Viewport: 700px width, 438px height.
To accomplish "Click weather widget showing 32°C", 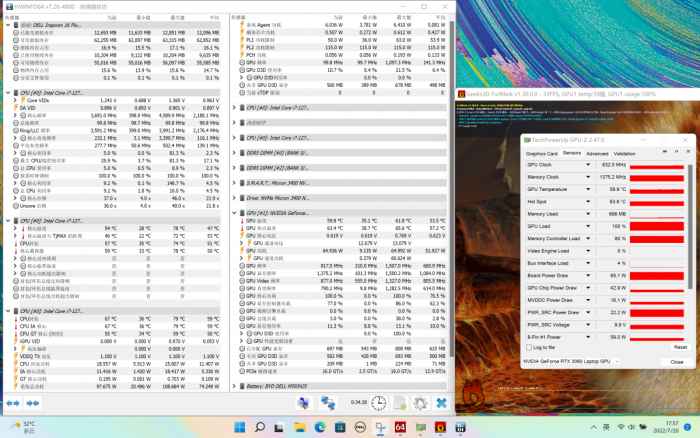I will 23,427.
